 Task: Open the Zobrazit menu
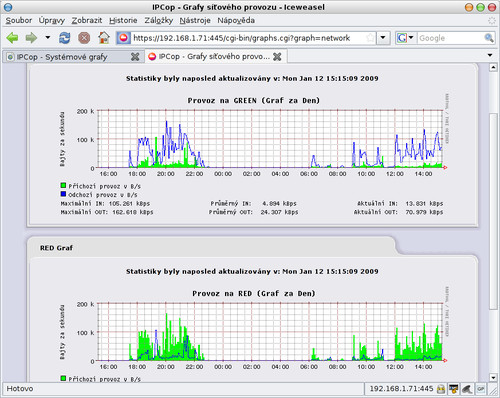click(x=87, y=20)
